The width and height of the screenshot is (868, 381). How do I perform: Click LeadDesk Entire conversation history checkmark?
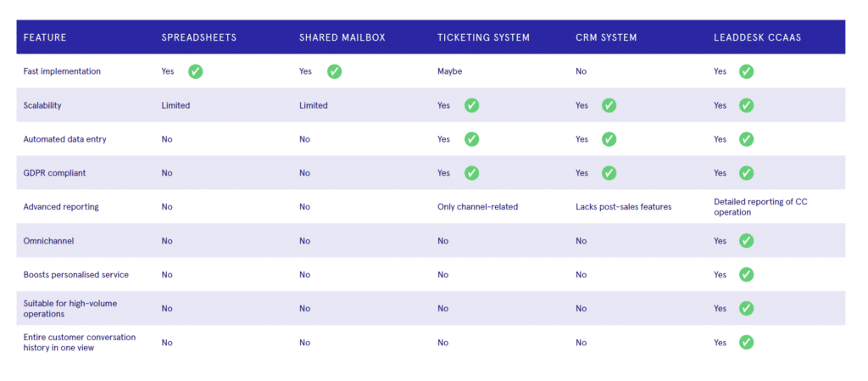pos(746,342)
